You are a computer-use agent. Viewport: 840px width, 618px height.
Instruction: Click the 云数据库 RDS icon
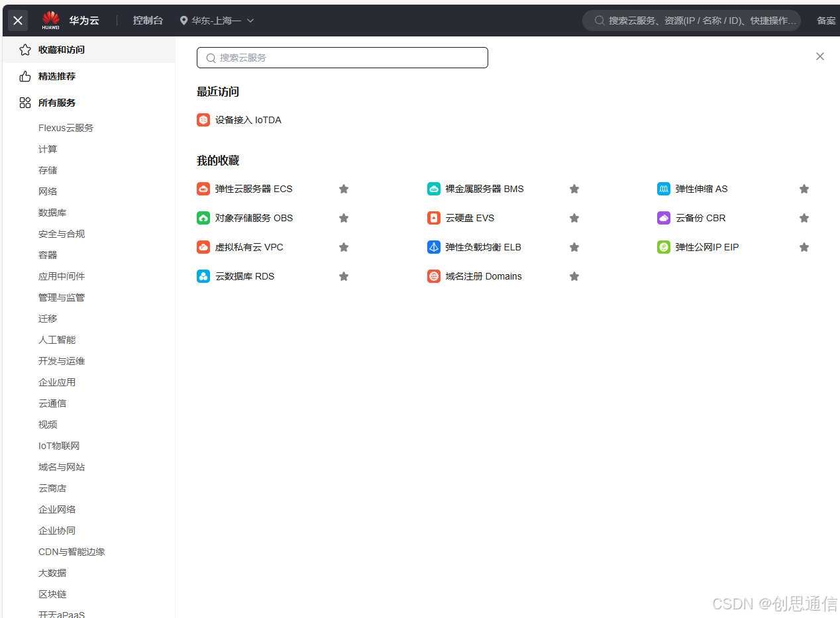[x=203, y=276]
